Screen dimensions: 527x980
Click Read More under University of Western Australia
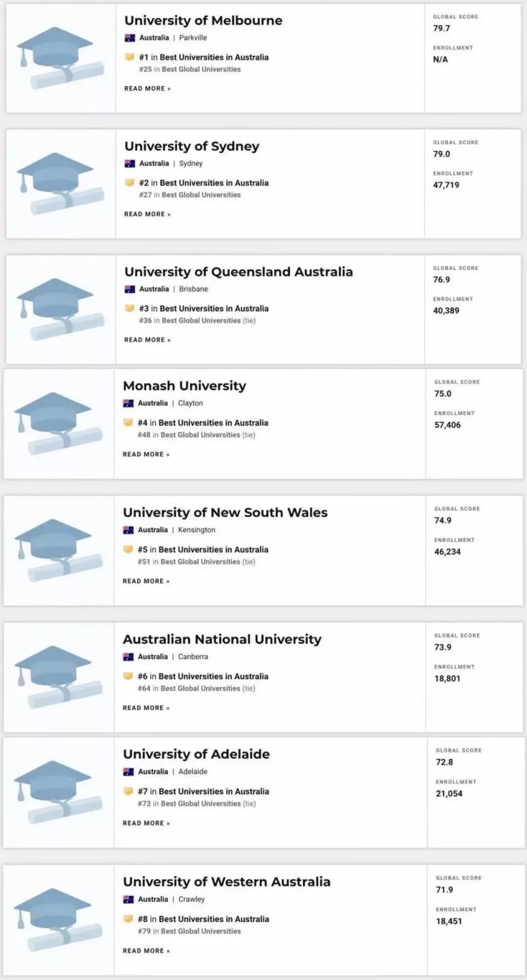(146, 951)
